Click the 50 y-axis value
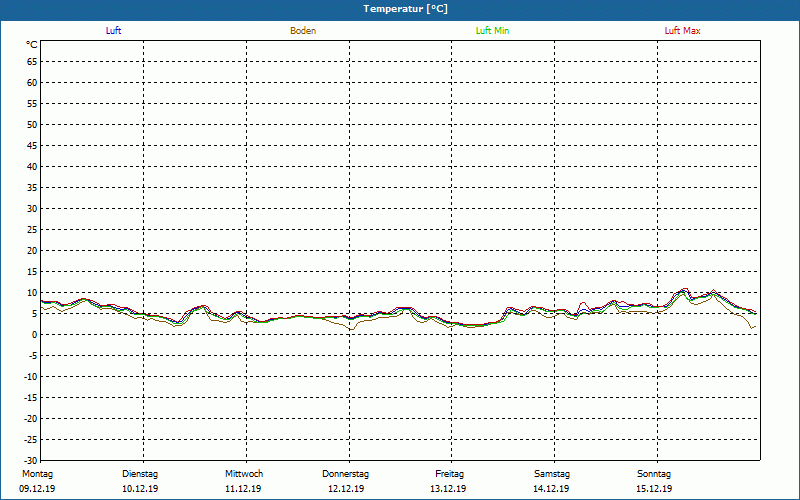This screenshot has width=800, height=500. pos(32,124)
